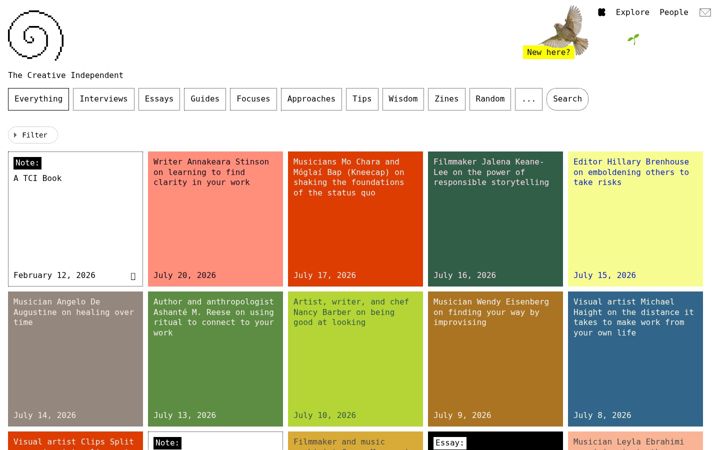Viewport: 720px width, 450px height.
Task: Click the flying bird image
Action: point(569,30)
